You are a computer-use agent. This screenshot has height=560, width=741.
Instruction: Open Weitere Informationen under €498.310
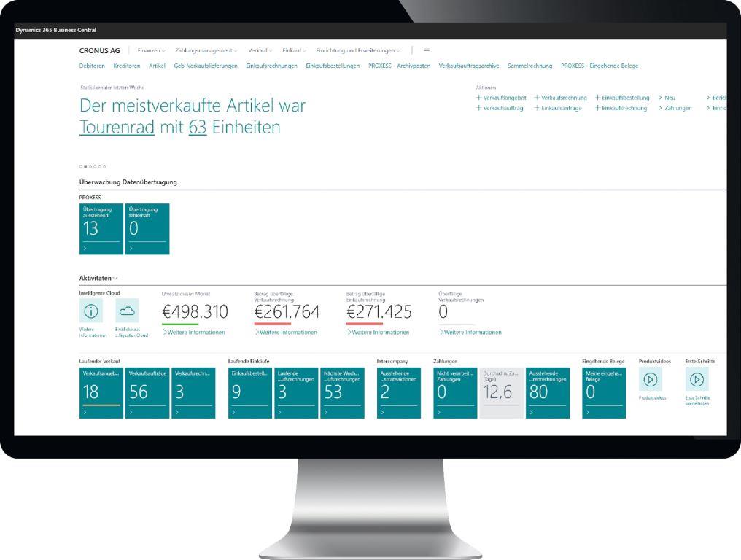tap(194, 332)
